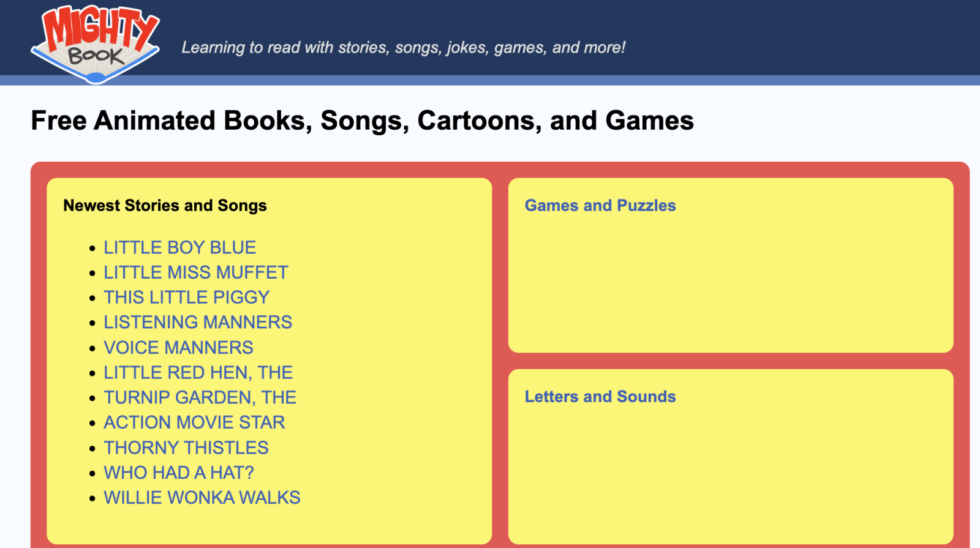Image resolution: width=980 pixels, height=548 pixels.
Task: Click inside the Letters and Sounds yellow panel
Action: pos(730,478)
